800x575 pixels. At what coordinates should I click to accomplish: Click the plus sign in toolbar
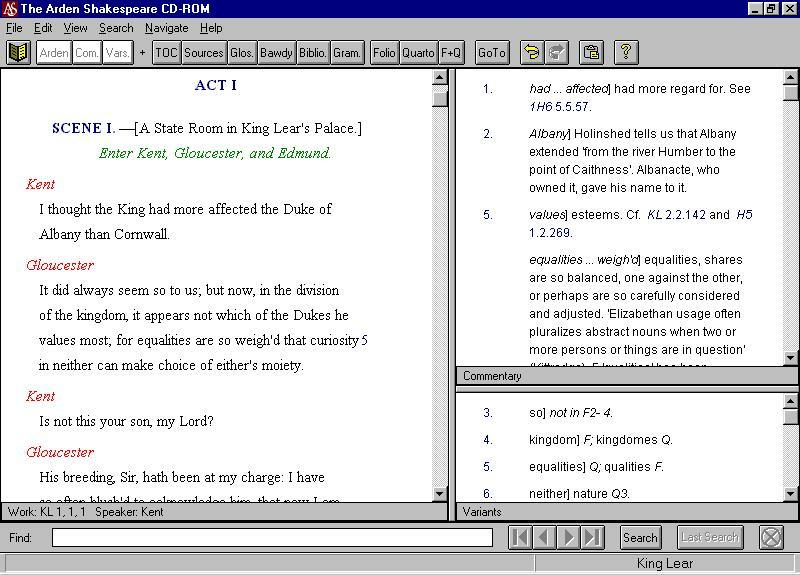click(142, 53)
